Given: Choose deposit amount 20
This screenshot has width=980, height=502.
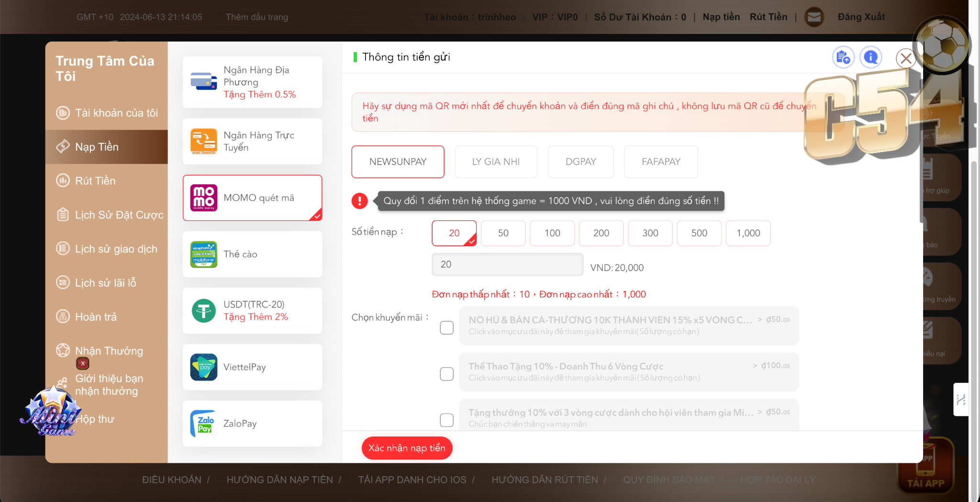Looking at the screenshot, I should (454, 233).
